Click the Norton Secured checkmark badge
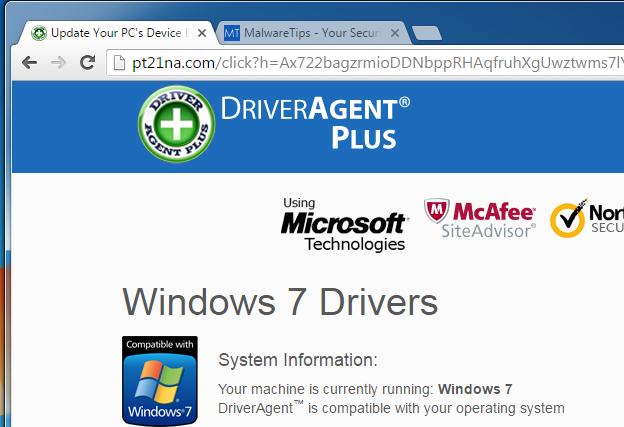The width and height of the screenshot is (624, 427). click(587, 218)
